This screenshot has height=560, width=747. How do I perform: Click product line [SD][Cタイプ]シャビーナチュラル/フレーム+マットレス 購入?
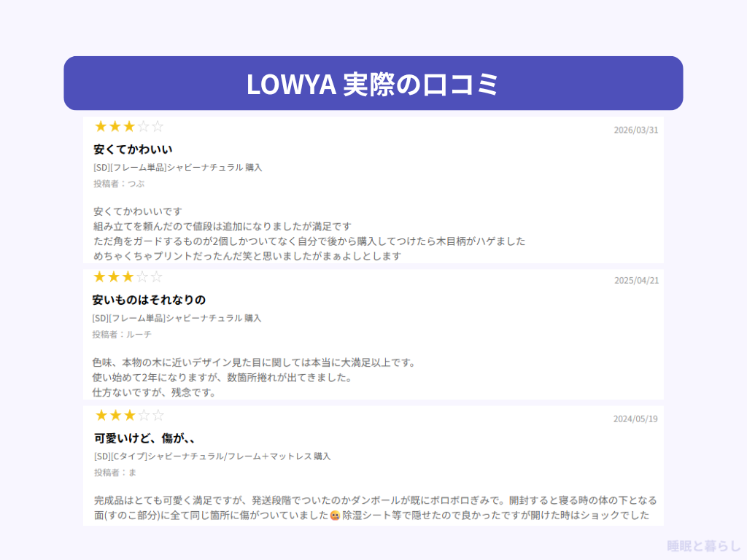point(212,456)
